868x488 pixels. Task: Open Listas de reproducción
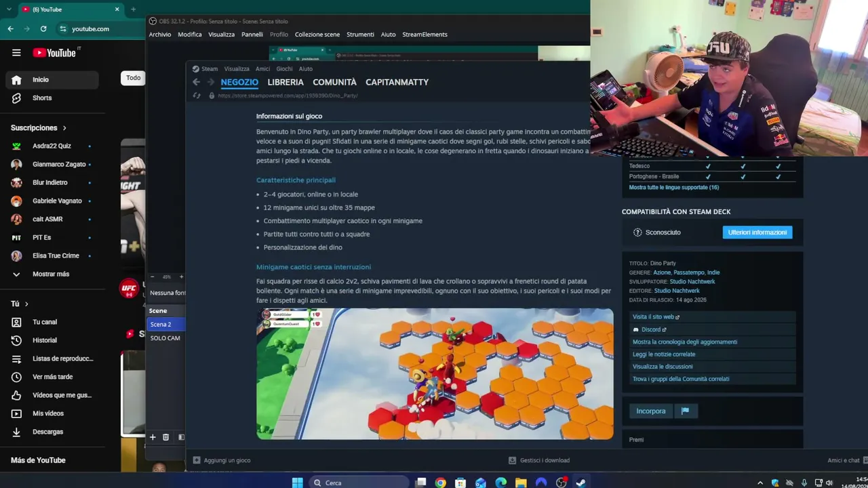(x=52, y=359)
